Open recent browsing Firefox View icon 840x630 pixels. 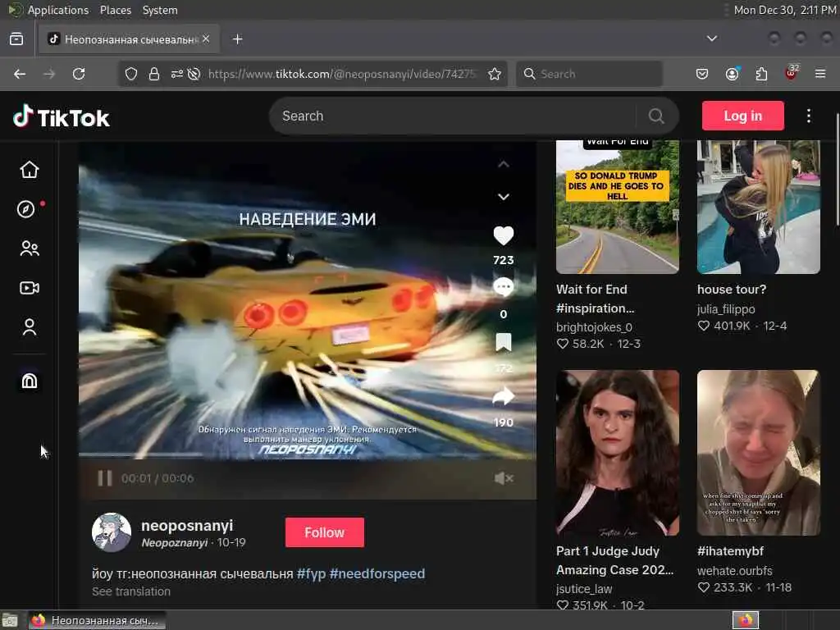coord(16,39)
